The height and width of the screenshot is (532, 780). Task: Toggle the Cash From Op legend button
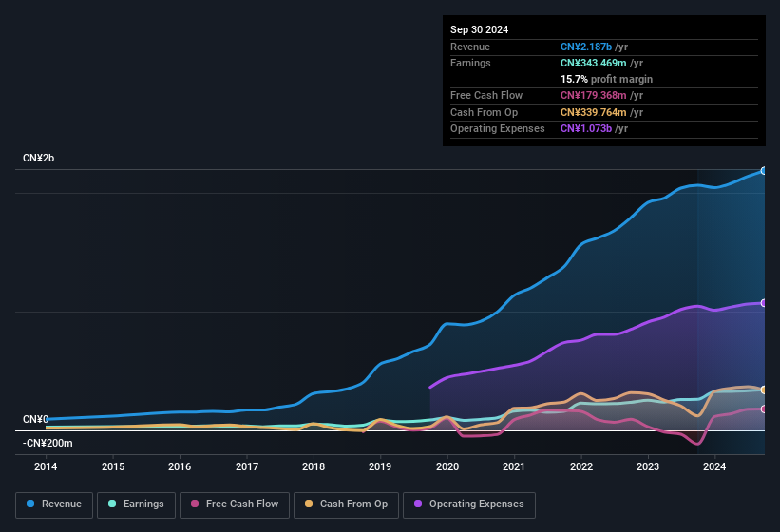[346, 504]
